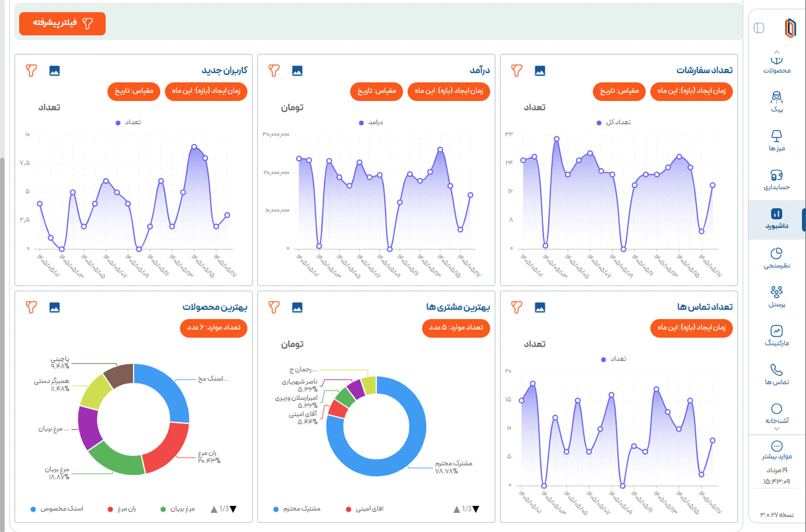Open filter icon on بهترین محصولات card
This screenshot has width=806, height=532.
pos(31,307)
